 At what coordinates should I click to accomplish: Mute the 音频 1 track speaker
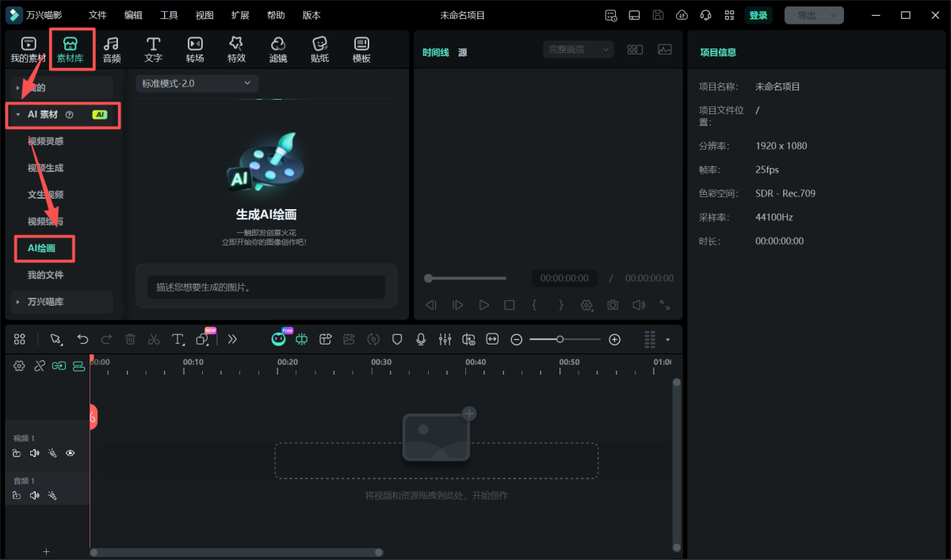[x=34, y=495]
